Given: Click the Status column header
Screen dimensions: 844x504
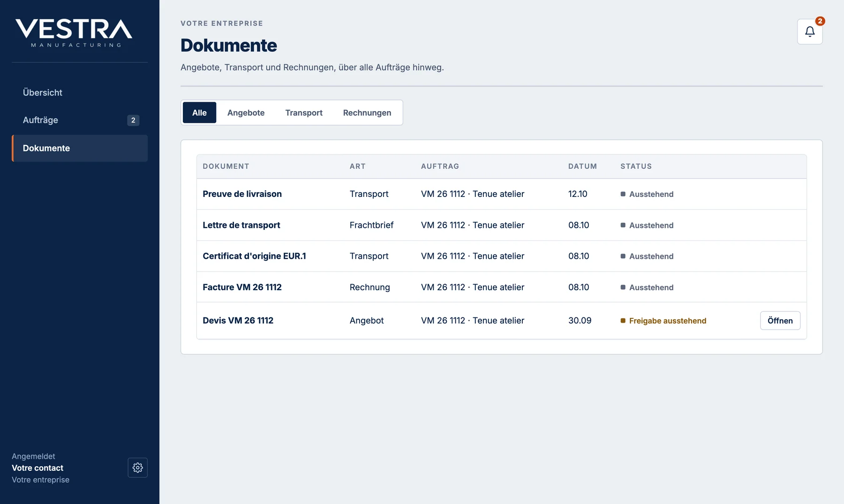Looking at the screenshot, I should click(636, 166).
